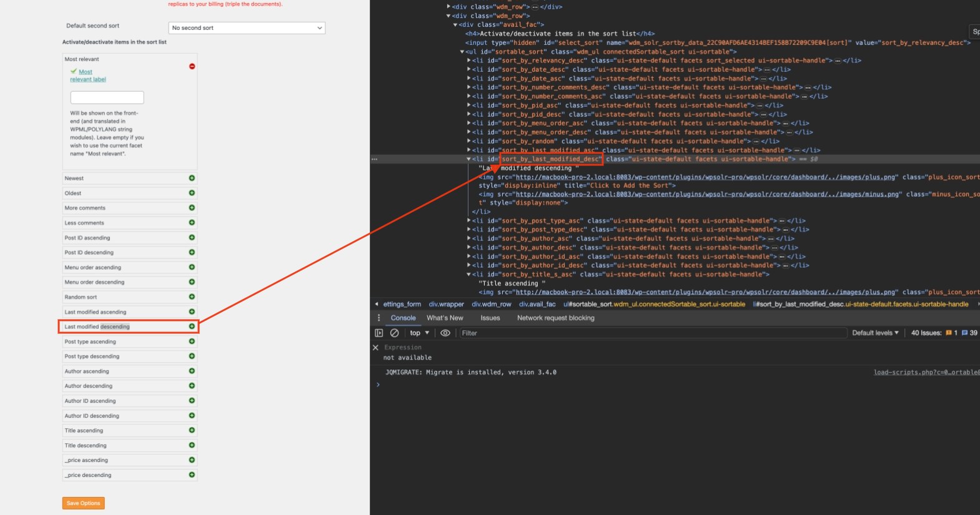Image resolution: width=980 pixels, height=515 pixels.
Task: Select ul#sortable_sort breadcrumb item
Action: point(654,304)
